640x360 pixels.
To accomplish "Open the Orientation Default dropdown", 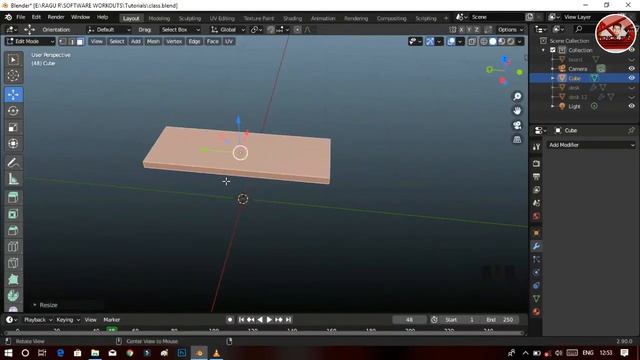I will (x=109, y=29).
